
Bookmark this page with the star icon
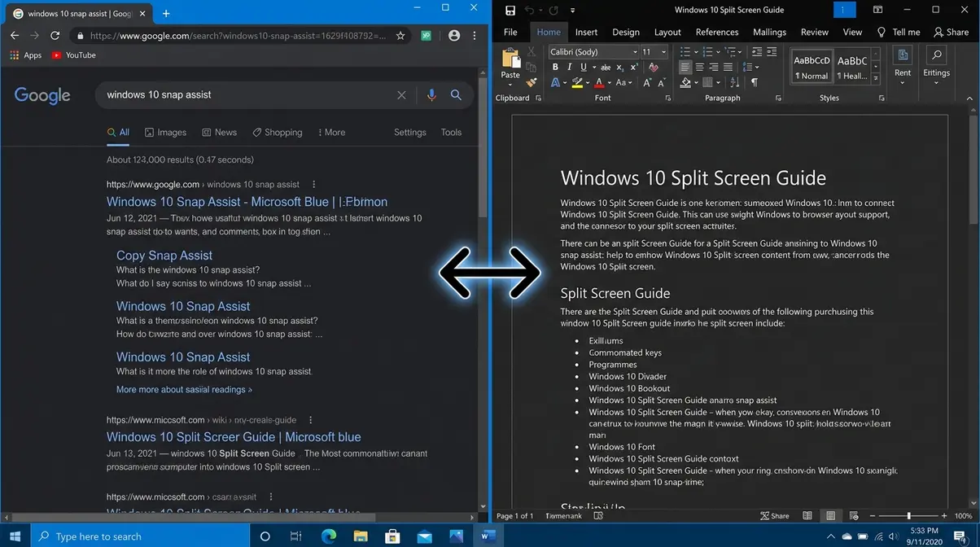[400, 36]
